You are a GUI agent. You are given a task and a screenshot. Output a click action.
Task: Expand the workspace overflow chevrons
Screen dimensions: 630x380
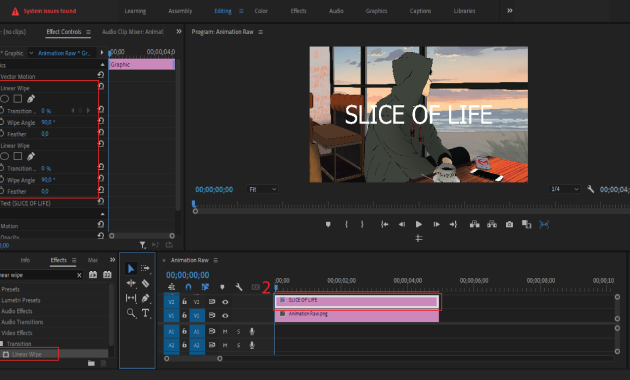pyautogui.click(x=509, y=11)
